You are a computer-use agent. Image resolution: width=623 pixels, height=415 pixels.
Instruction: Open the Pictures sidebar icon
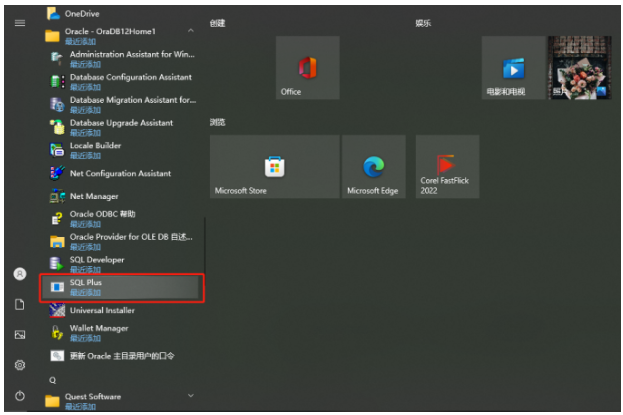click(x=20, y=335)
